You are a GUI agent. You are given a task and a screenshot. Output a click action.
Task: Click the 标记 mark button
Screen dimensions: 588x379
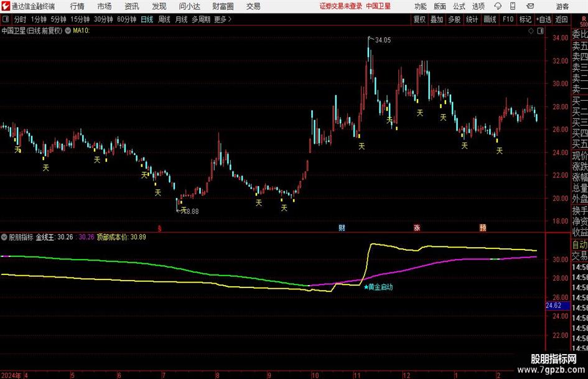point(525,19)
